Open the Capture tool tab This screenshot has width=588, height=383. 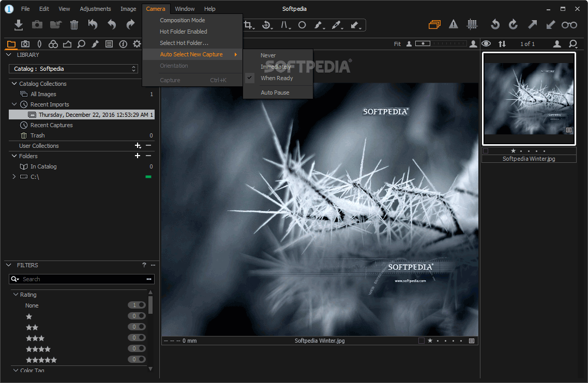point(25,44)
